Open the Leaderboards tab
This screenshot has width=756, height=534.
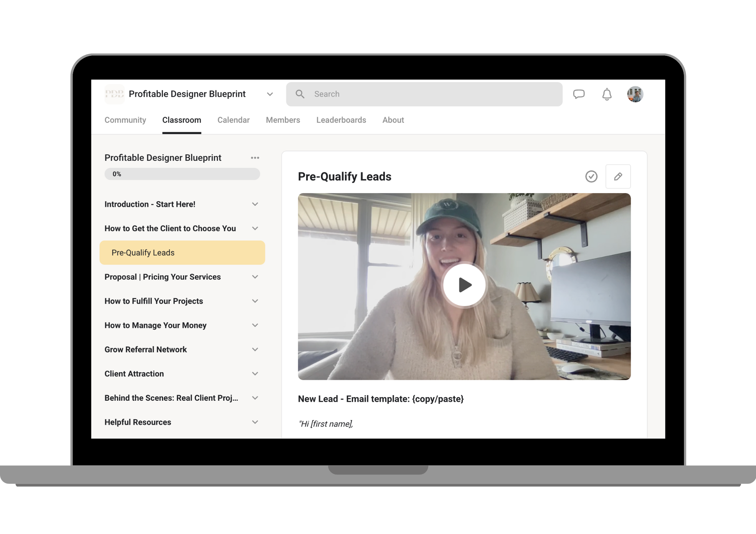coord(341,120)
